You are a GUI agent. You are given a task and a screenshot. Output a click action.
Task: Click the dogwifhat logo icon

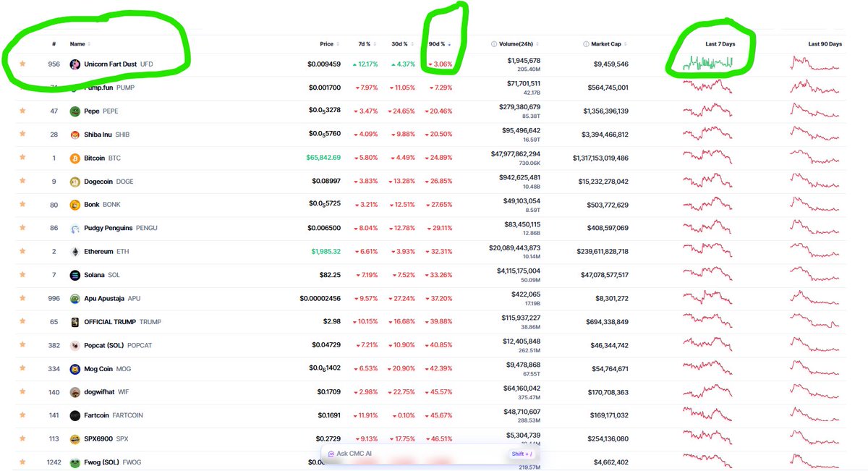(75, 392)
